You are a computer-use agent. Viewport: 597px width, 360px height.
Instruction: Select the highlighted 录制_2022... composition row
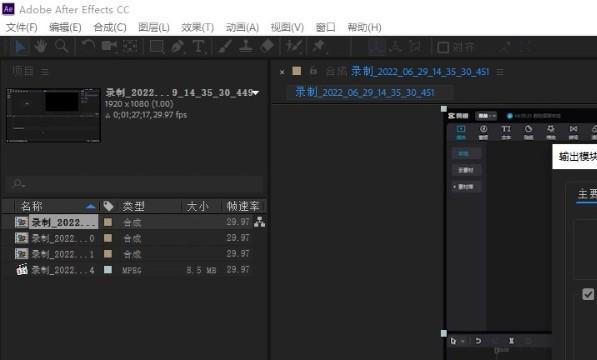coord(133,222)
